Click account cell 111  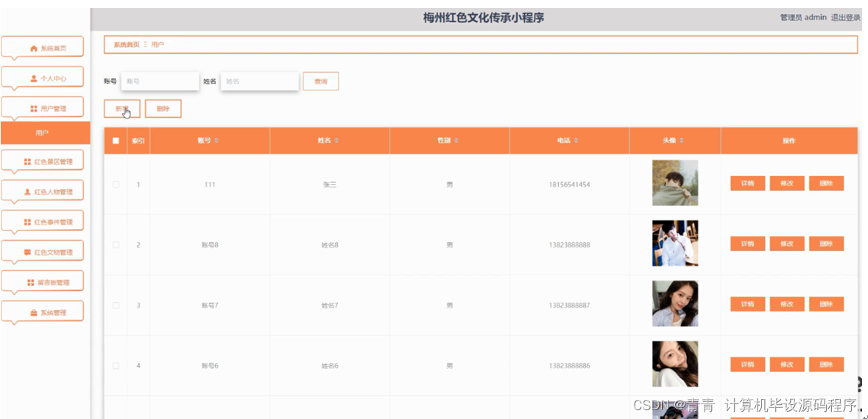tap(210, 184)
